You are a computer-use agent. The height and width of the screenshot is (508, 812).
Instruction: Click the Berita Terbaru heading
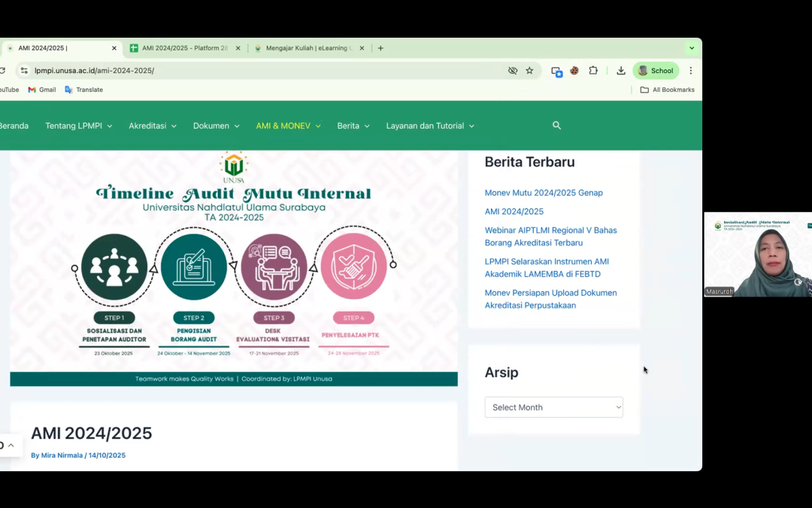530,162
